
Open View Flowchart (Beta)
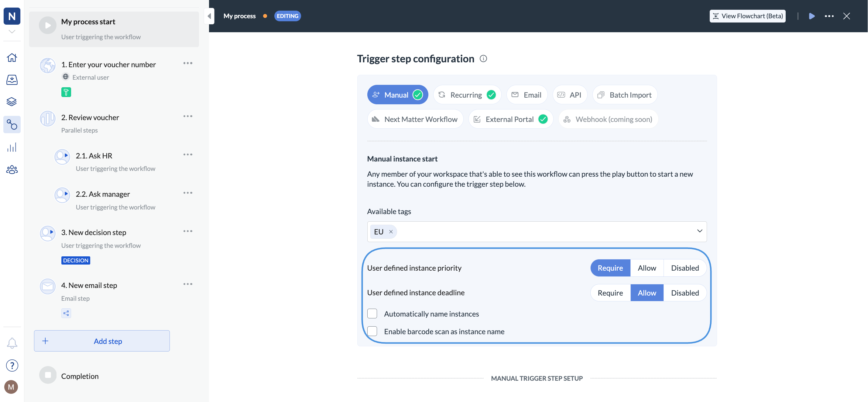pos(747,16)
